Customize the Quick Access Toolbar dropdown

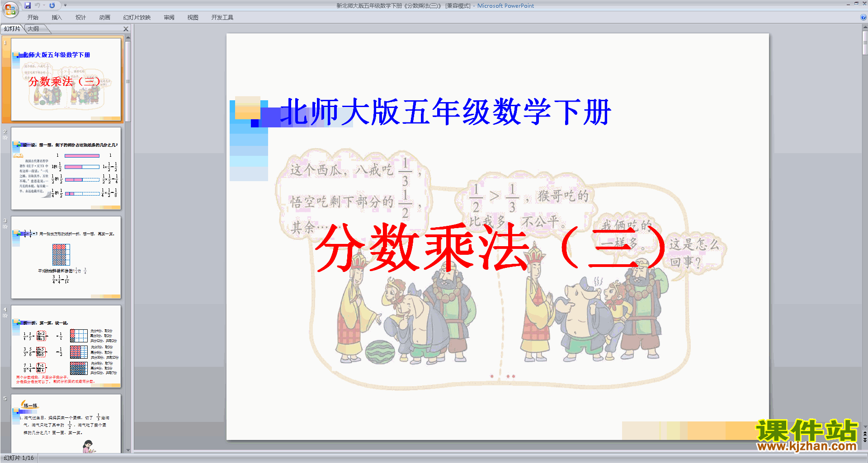pos(65,5)
